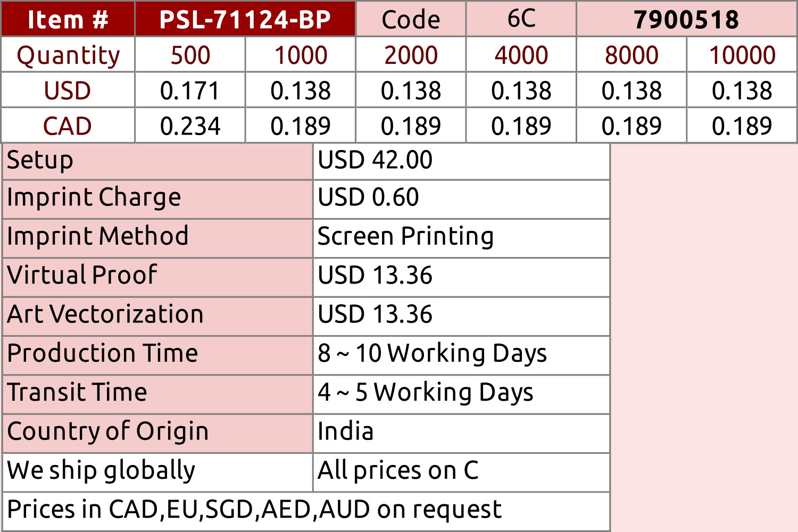The image size is (798, 532).
Task: Select the India country of origin cell
Action: click(x=461, y=434)
